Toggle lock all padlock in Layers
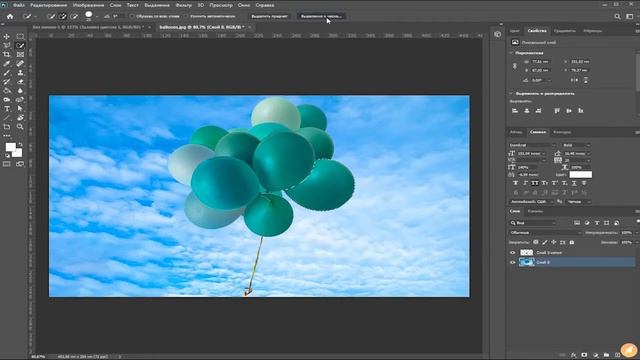 [572, 242]
